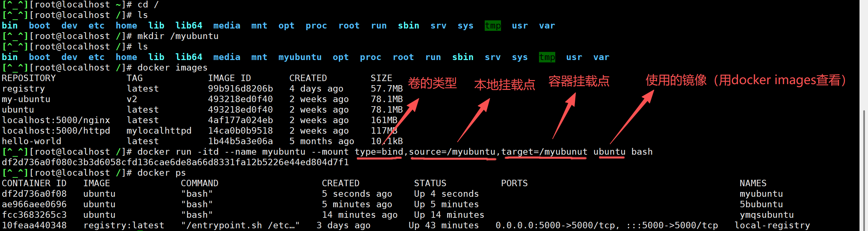Click the '"/entrypoint.sh /etc…"' command entry
Image resolution: width=868 pixels, height=231 pixels.
pyautogui.click(x=240, y=226)
